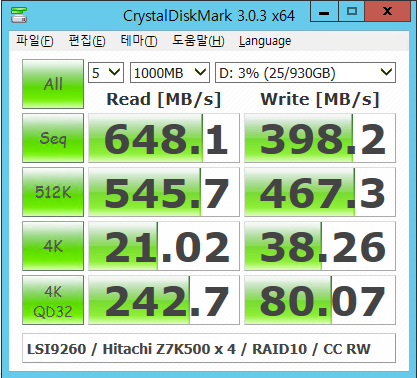Viewport: 417px width, 378px height.
Task: Open the 도움말(H) menu
Action: click(x=198, y=41)
